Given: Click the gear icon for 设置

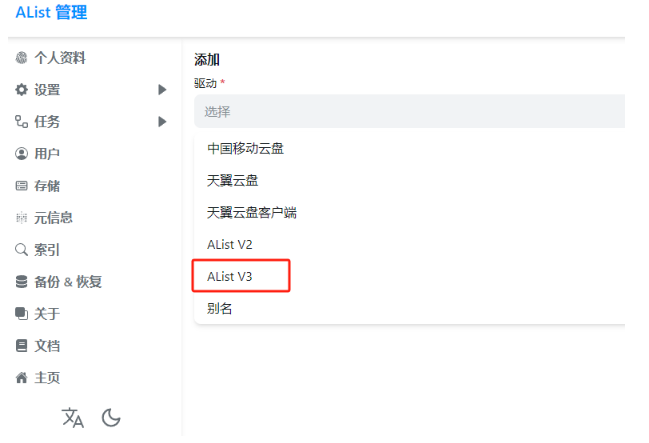Looking at the screenshot, I should 21,90.
